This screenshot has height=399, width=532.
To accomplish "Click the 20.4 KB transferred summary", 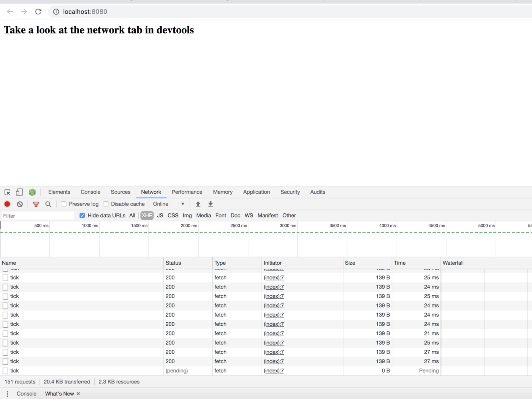I will pyautogui.click(x=67, y=382).
